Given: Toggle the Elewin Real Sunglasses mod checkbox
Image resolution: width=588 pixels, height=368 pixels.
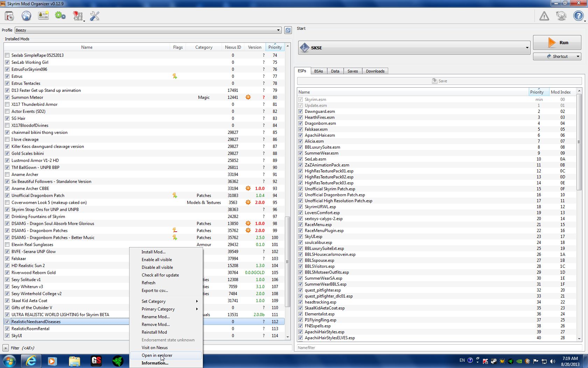Looking at the screenshot, I should pos(7,245).
